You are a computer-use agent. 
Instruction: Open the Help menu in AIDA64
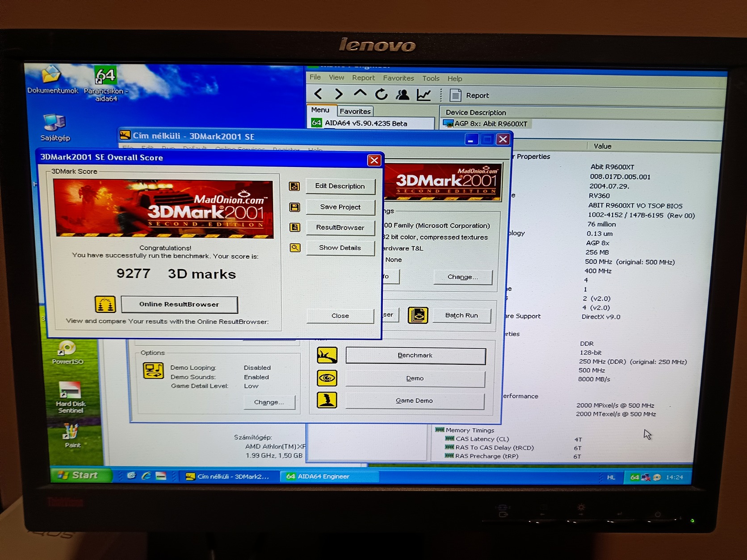point(455,79)
